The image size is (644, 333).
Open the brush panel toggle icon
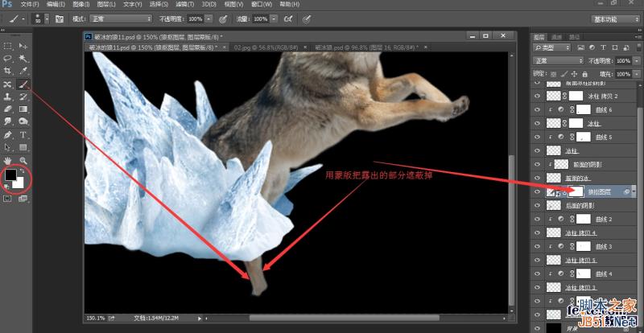coord(60,18)
